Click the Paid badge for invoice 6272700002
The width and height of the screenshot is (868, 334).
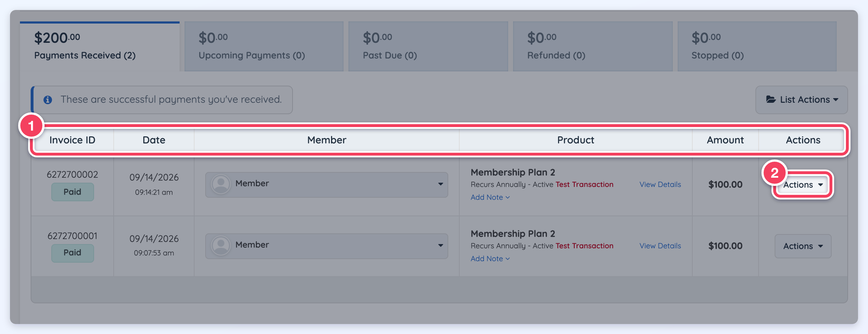click(73, 192)
